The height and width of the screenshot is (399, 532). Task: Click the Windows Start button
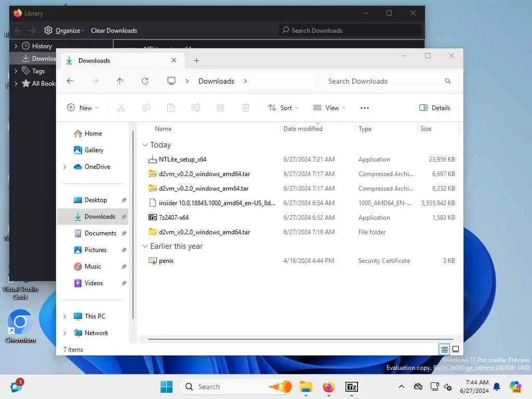coord(166,387)
